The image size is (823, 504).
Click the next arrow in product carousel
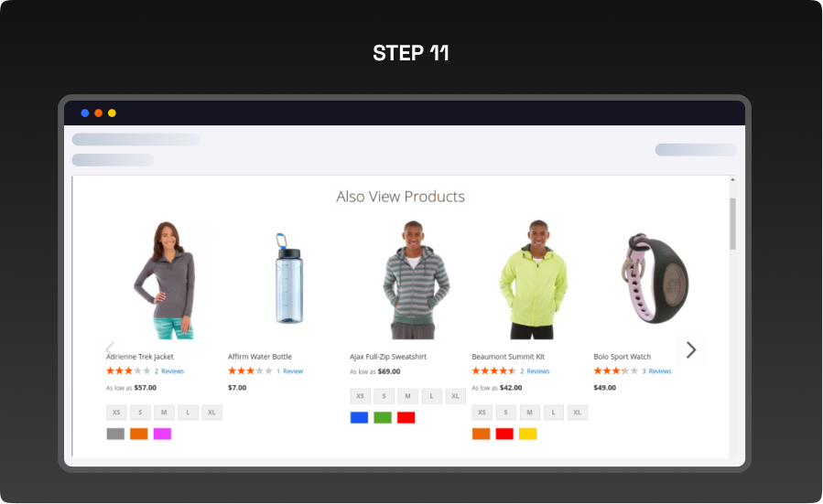pos(691,349)
